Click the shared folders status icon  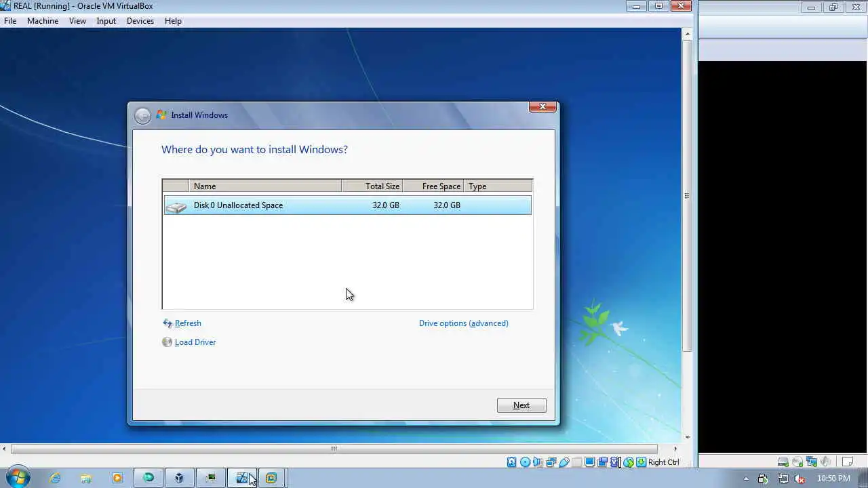[x=576, y=462]
